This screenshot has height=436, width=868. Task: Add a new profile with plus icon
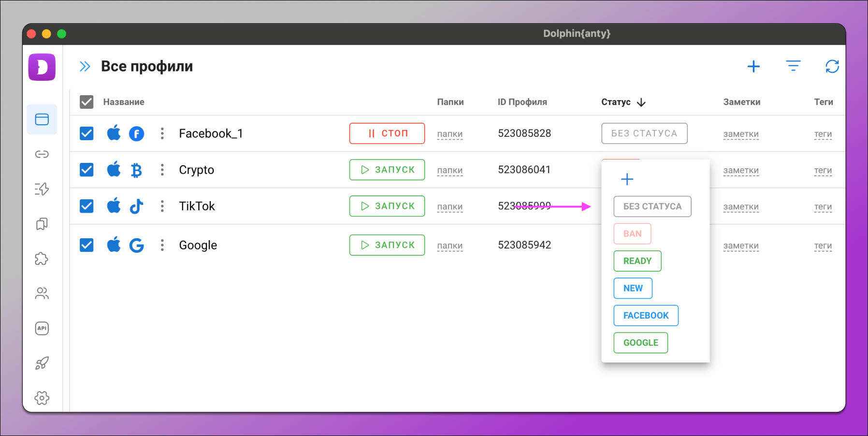pos(753,66)
